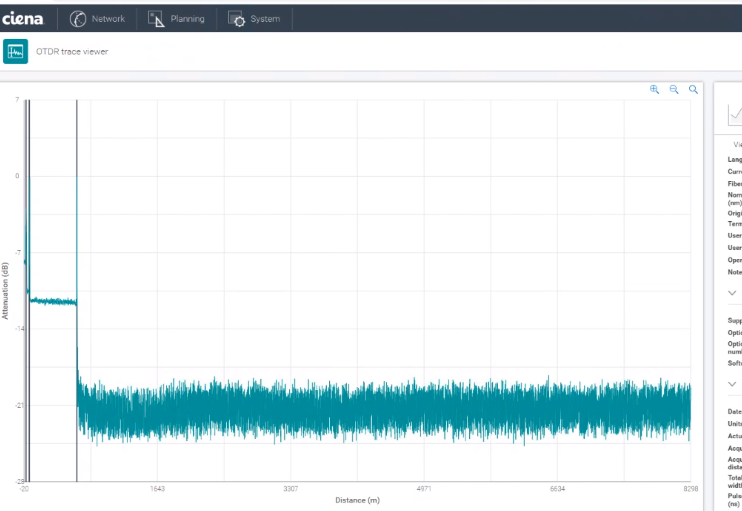Click the System gear icon
The image size is (742, 511).
[x=236, y=19]
